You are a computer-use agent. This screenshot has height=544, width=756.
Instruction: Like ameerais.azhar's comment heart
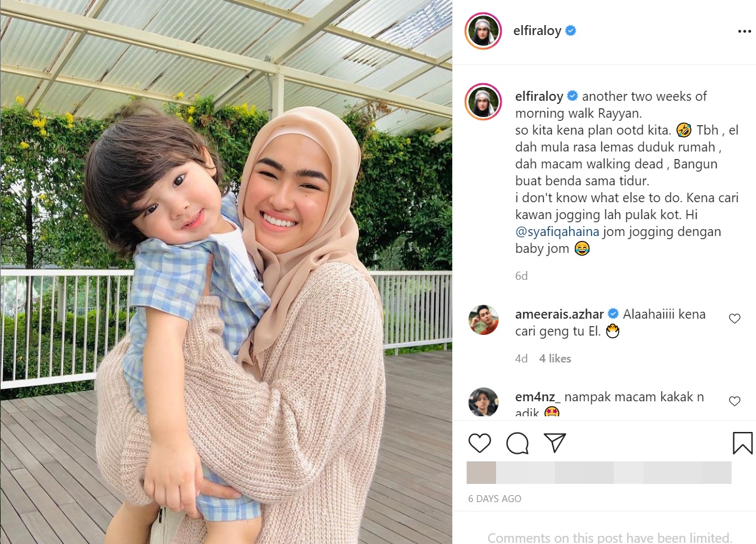click(x=735, y=319)
